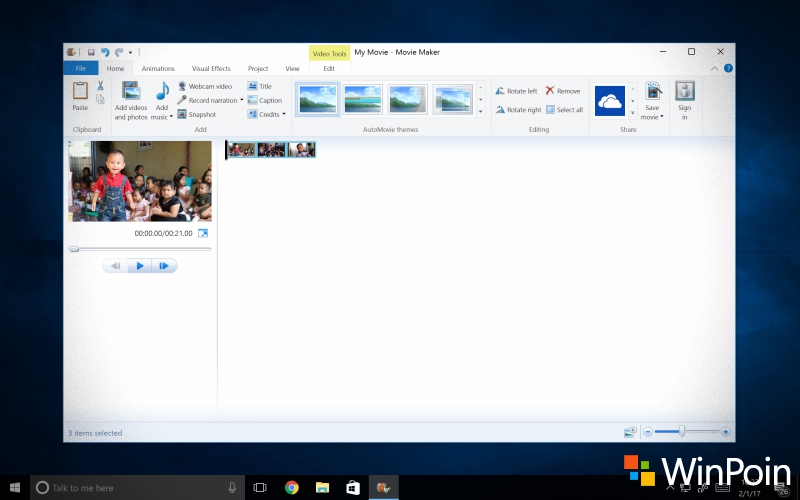Zoom out the timeline with minus
Screen dimensions: 800x500
pos(647,432)
